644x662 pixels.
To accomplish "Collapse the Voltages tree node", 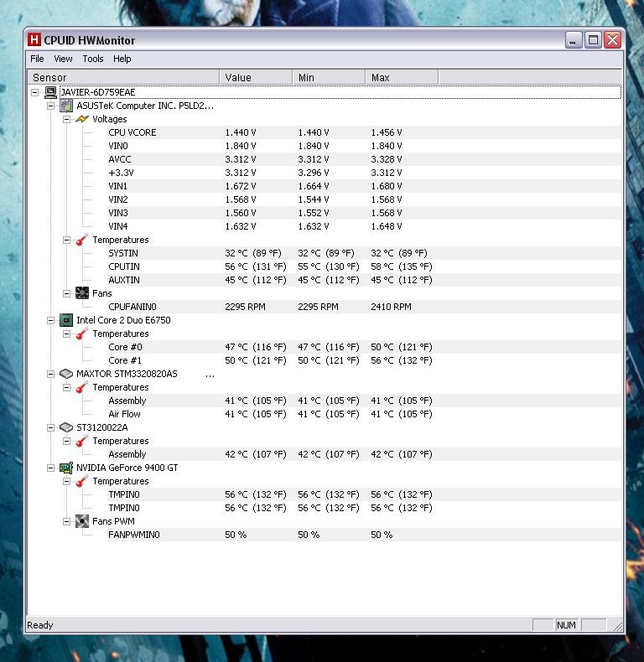I will (x=67, y=119).
